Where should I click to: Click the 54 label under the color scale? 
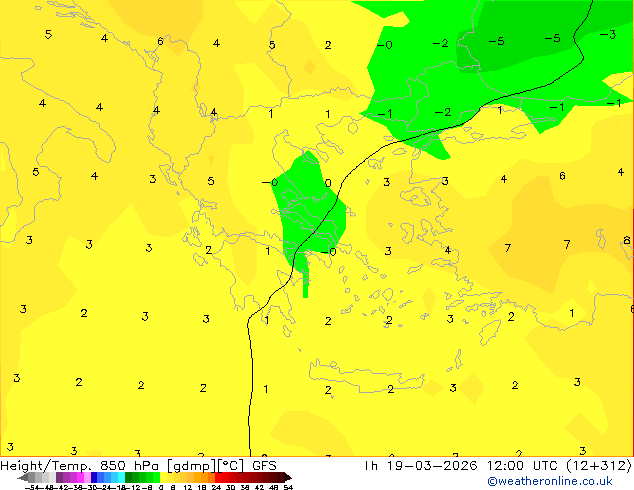pyautogui.click(x=288, y=487)
